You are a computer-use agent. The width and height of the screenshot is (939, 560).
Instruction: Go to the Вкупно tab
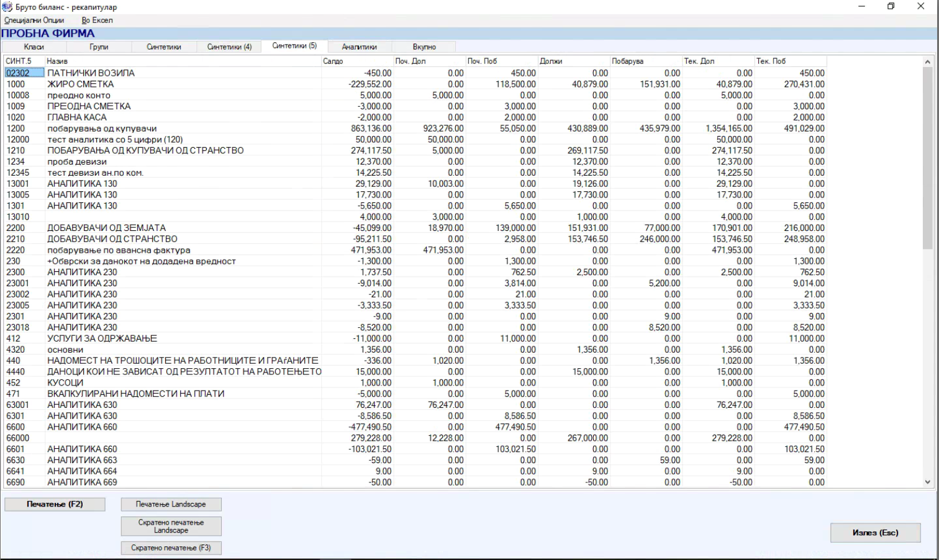424,47
